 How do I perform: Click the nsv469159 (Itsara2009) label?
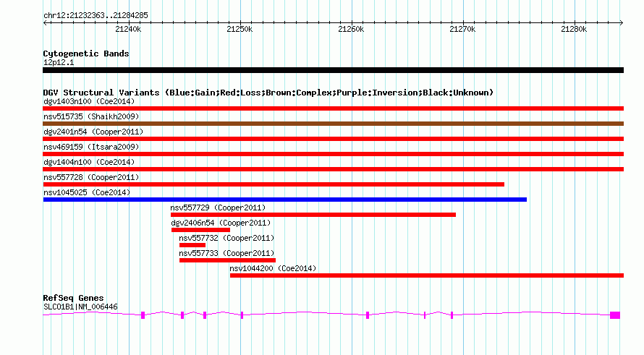coord(91,147)
